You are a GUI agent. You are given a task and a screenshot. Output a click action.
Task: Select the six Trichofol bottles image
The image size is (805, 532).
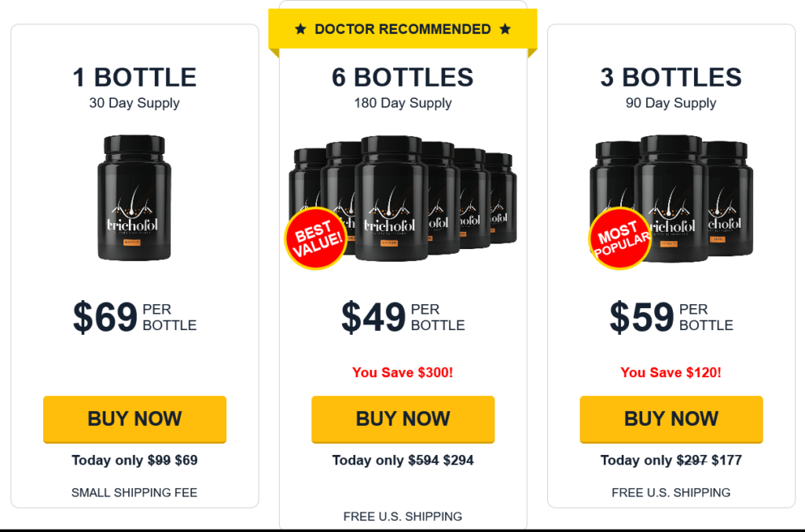pos(403,199)
